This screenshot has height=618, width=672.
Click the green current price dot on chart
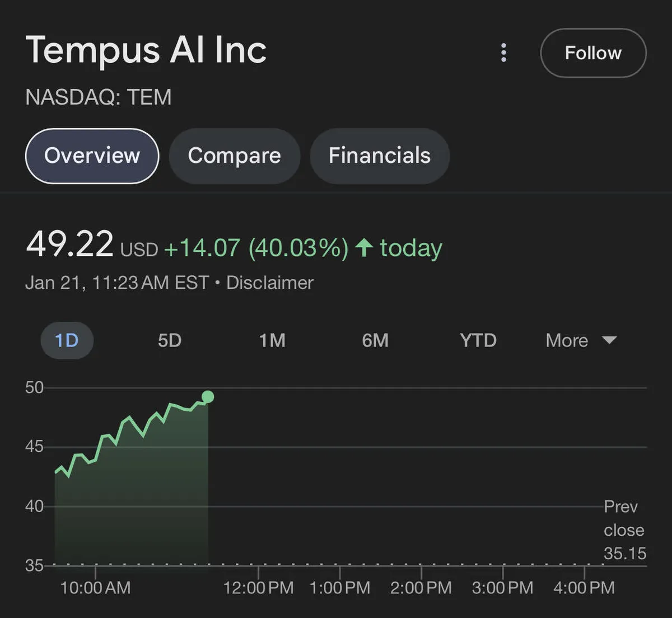(x=208, y=397)
